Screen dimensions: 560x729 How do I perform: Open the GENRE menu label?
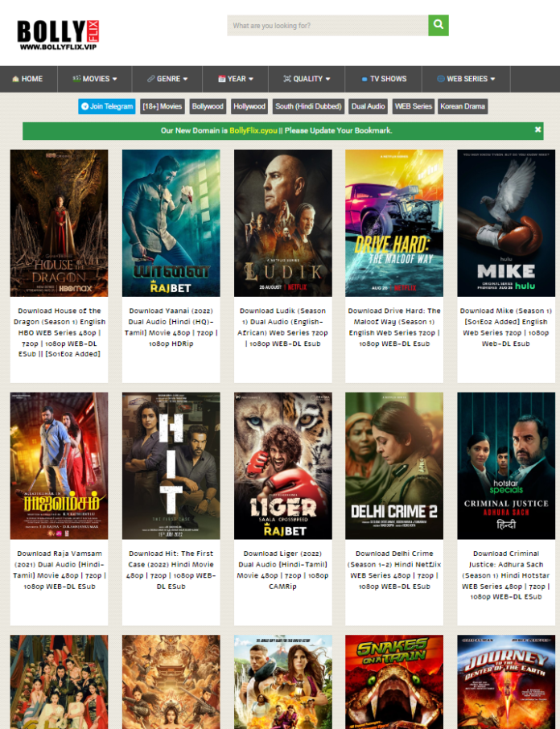pos(169,79)
